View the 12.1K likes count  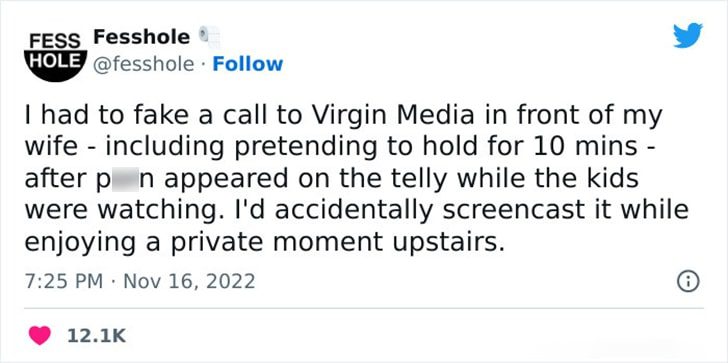[97, 336]
